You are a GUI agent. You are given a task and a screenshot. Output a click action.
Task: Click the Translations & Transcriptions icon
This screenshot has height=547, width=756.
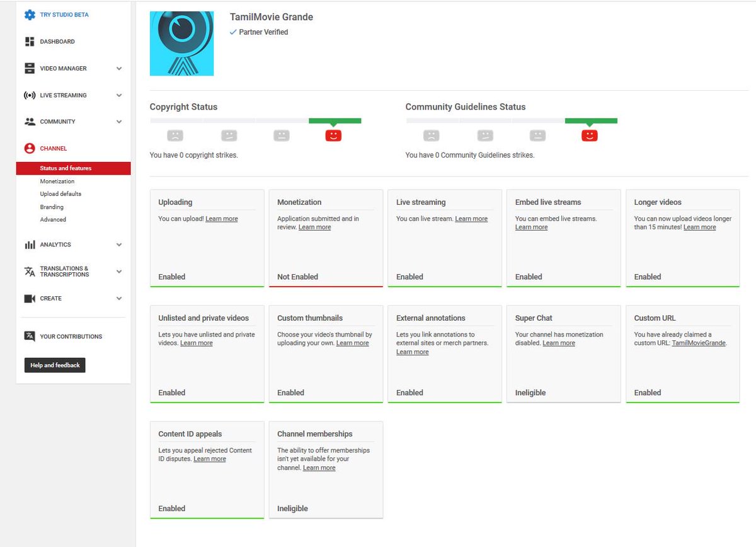click(30, 272)
